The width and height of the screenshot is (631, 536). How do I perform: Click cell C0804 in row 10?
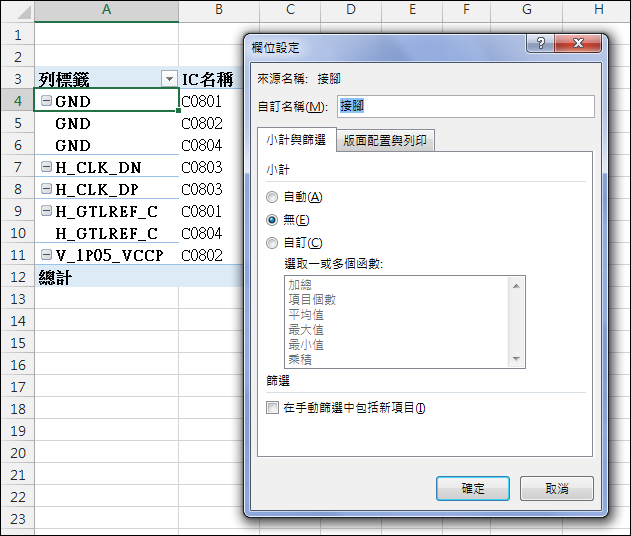point(211,233)
